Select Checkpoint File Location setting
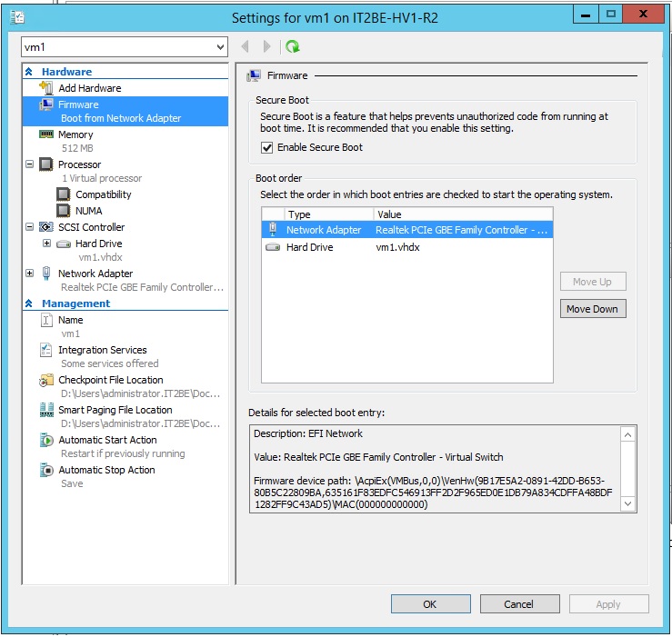The width and height of the screenshot is (672, 637). coord(111,380)
